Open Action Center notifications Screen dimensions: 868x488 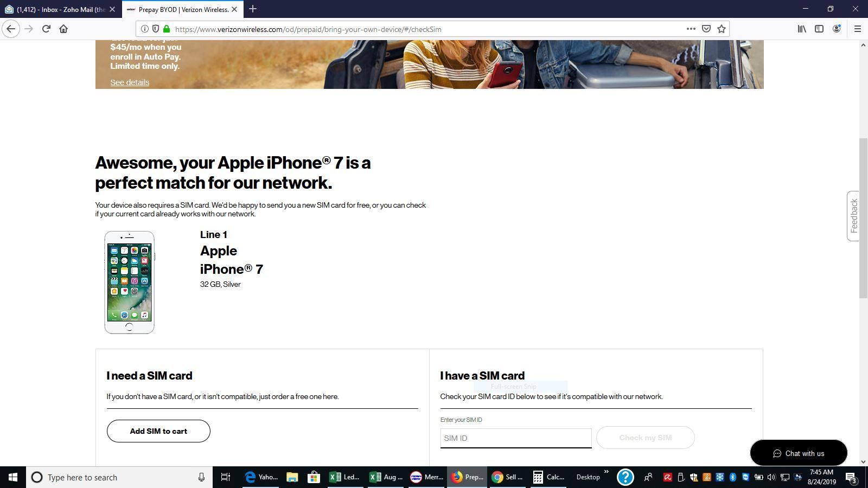[x=851, y=477]
